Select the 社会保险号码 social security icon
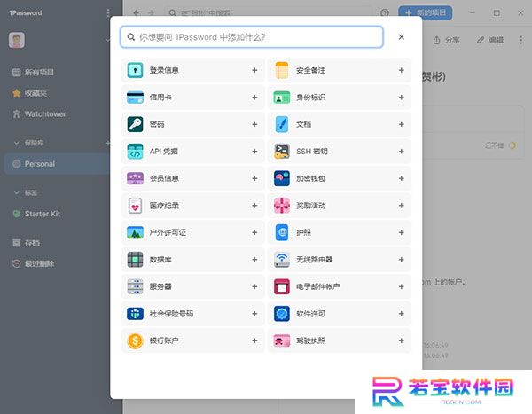This screenshot has width=532, height=414. coord(135,314)
